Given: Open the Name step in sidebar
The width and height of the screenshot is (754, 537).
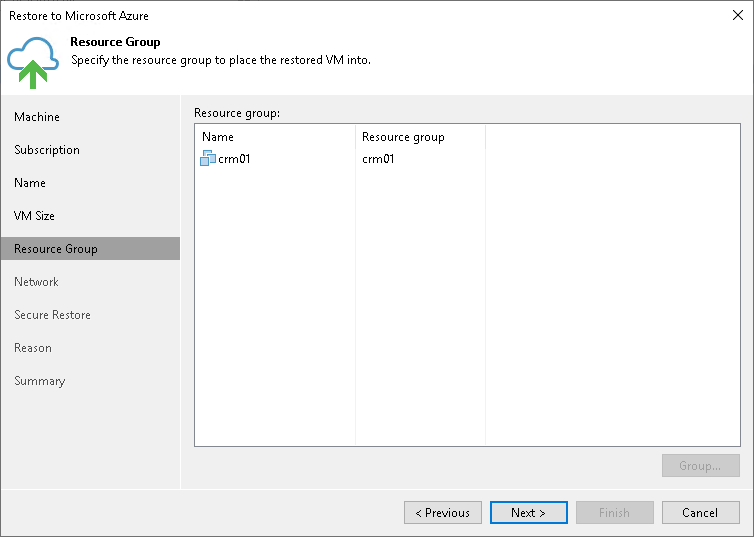Looking at the screenshot, I should point(30,183).
